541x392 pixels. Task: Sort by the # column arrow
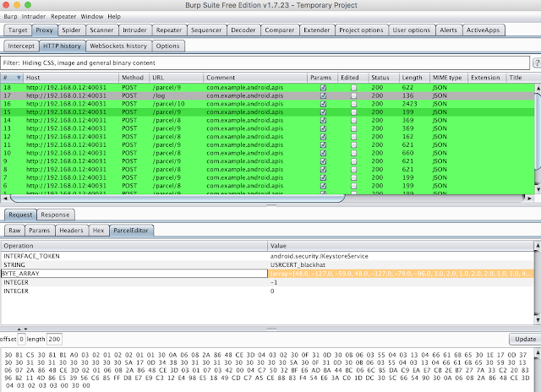point(19,78)
